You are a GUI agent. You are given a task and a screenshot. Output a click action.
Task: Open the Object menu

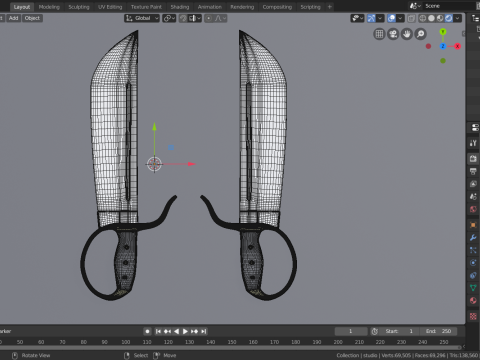[x=32, y=18]
